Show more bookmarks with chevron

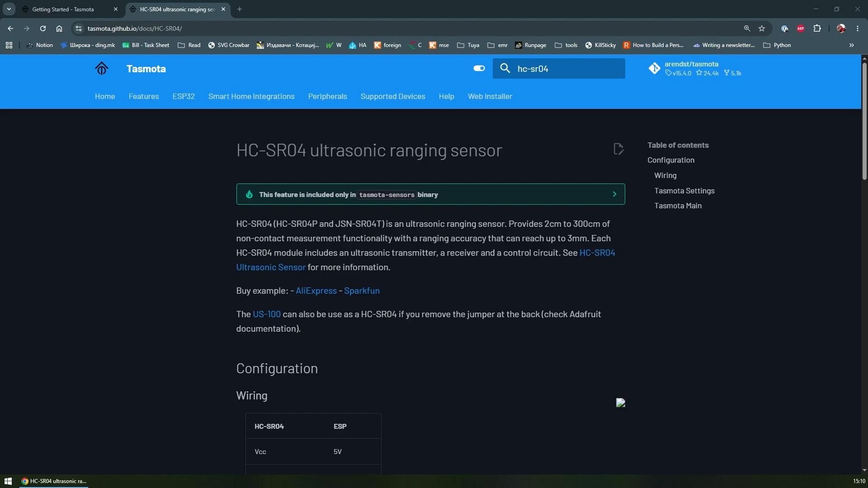coord(852,45)
